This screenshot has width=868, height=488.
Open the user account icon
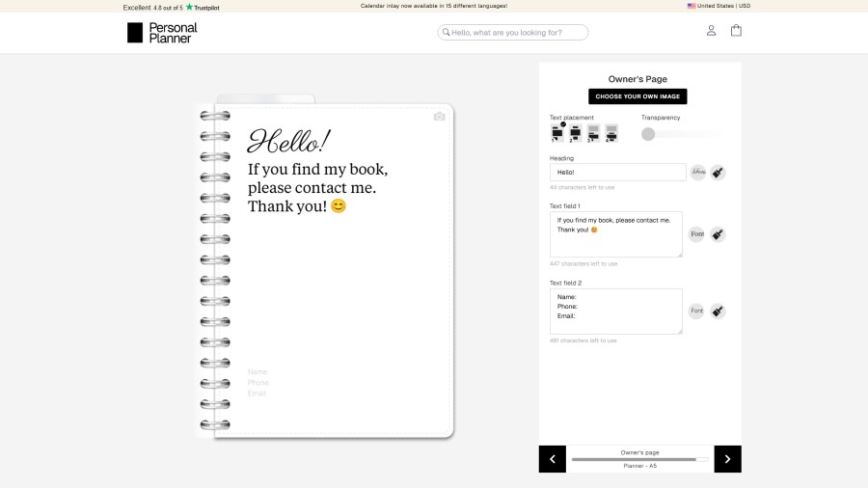click(x=711, y=31)
